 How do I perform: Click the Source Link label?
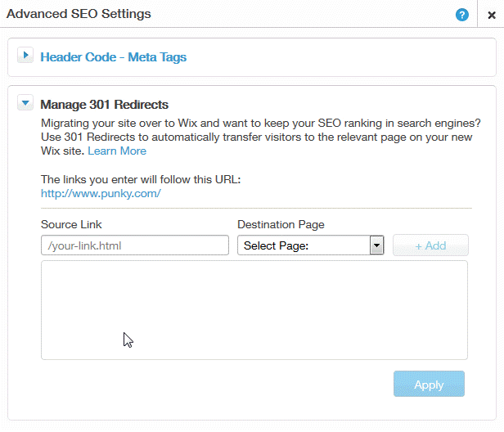(x=71, y=224)
